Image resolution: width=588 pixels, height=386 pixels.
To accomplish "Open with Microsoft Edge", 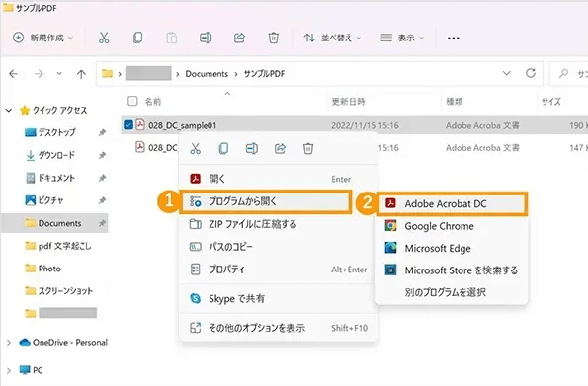I will pos(452,248).
